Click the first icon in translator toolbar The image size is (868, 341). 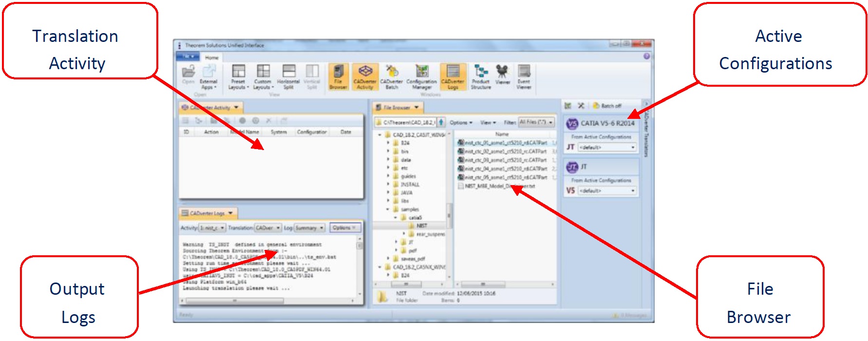568,106
